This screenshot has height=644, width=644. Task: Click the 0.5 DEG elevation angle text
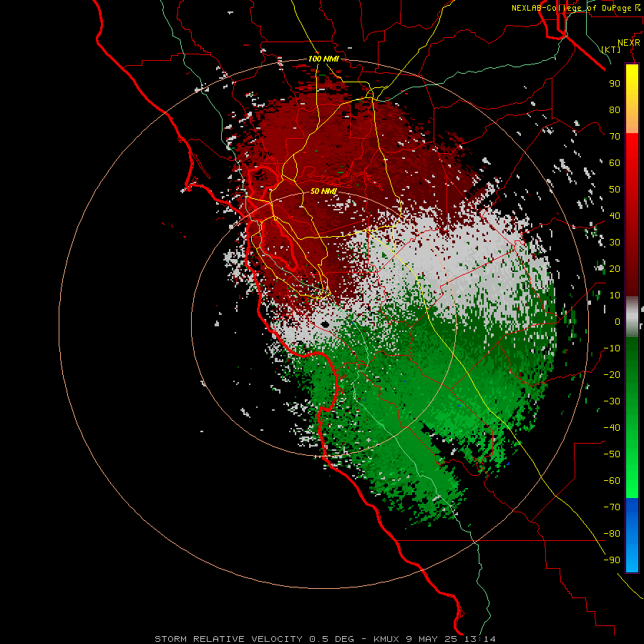pos(331,639)
